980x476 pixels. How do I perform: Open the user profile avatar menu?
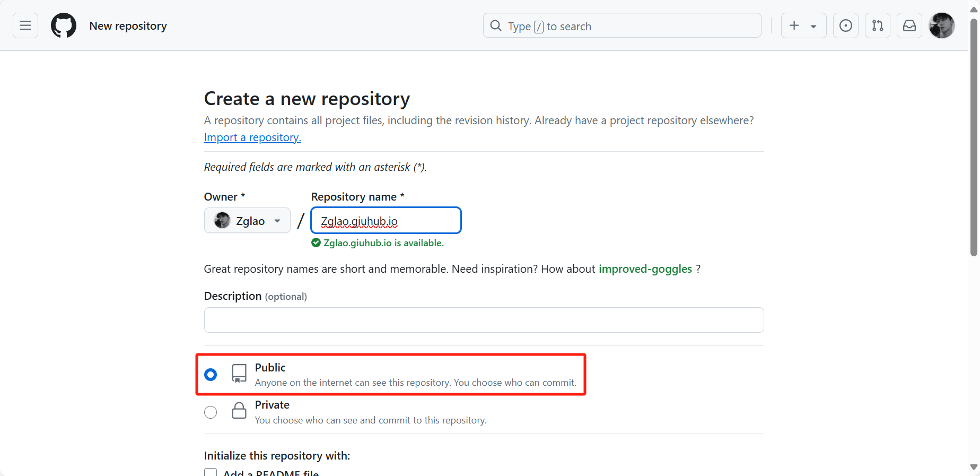coord(942,25)
